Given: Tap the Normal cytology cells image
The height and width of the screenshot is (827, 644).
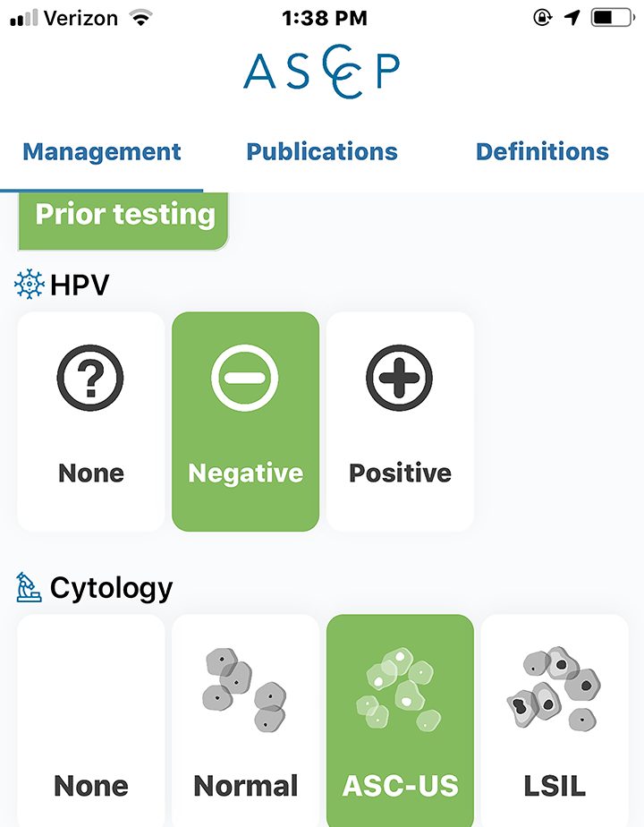Looking at the screenshot, I should [x=244, y=689].
